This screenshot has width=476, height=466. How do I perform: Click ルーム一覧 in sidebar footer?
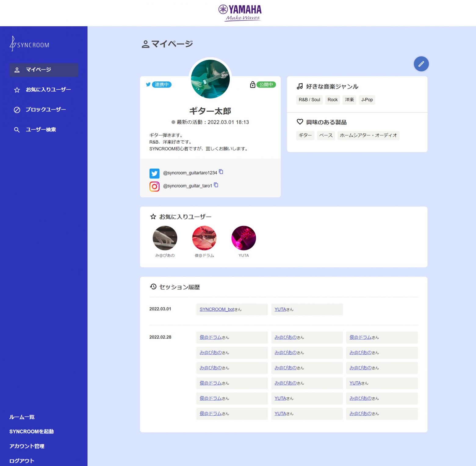click(x=22, y=417)
